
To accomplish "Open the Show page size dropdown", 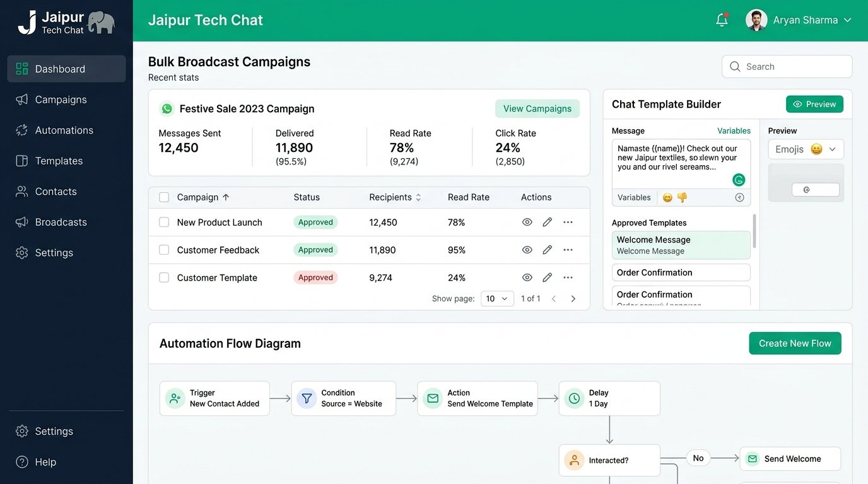I will (x=498, y=299).
